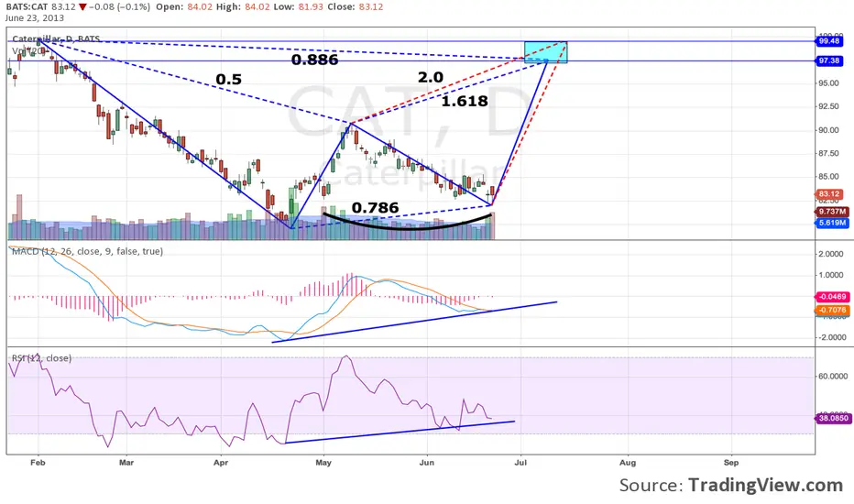The height and width of the screenshot is (504, 854).
Task: Click the 92.50 price axis tick
Action: coord(827,106)
